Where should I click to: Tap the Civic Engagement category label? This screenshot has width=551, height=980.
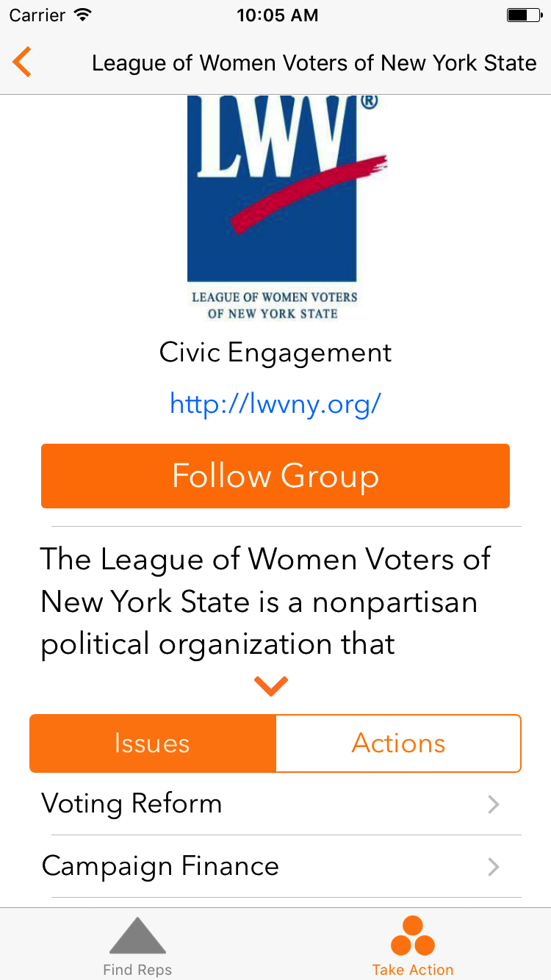point(275,353)
